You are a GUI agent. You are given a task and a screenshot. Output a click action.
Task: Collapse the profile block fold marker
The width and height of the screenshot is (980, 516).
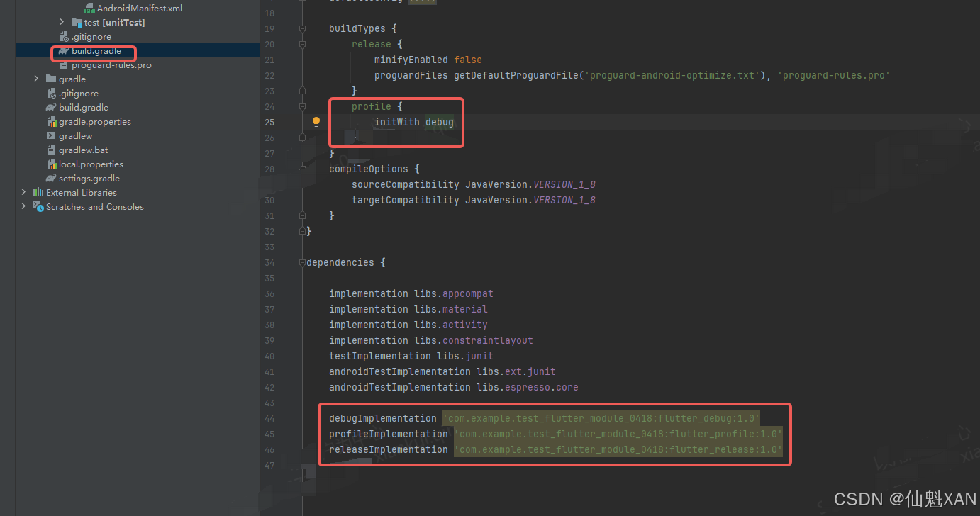pos(302,107)
